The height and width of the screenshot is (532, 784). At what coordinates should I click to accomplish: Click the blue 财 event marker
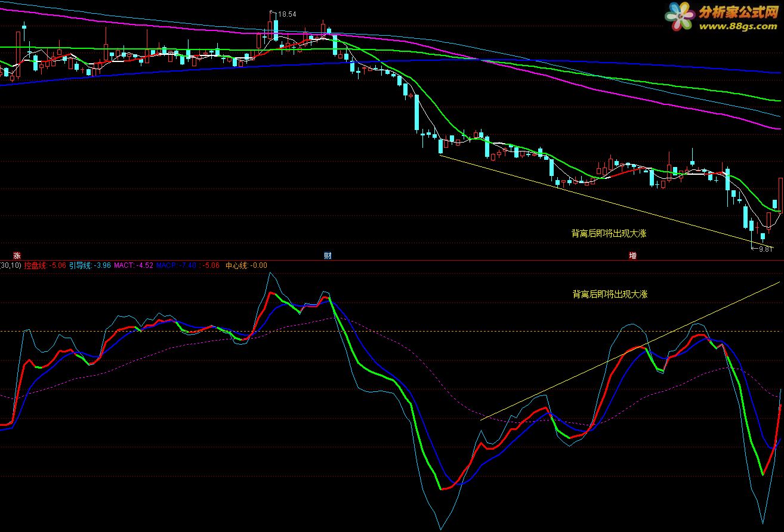pos(328,256)
